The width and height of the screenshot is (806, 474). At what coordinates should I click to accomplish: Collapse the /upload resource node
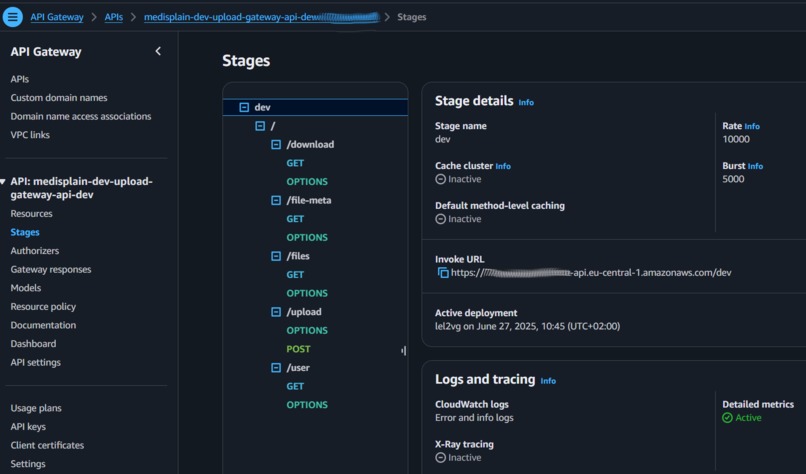pos(276,312)
